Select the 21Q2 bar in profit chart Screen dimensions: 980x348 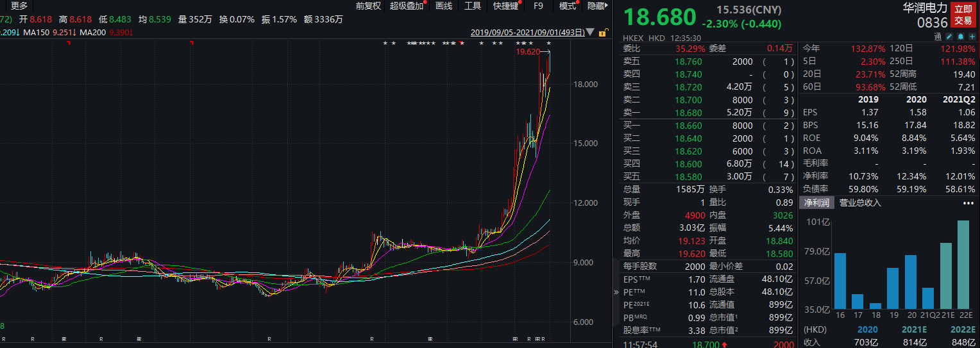point(927,299)
